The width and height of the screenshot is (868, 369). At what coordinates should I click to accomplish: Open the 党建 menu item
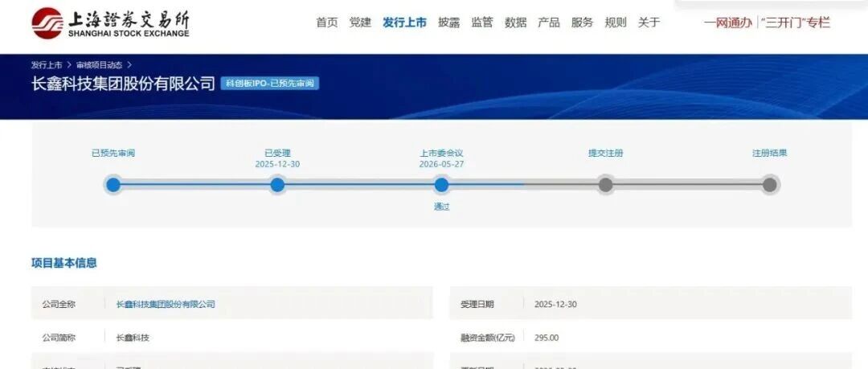[x=360, y=23]
